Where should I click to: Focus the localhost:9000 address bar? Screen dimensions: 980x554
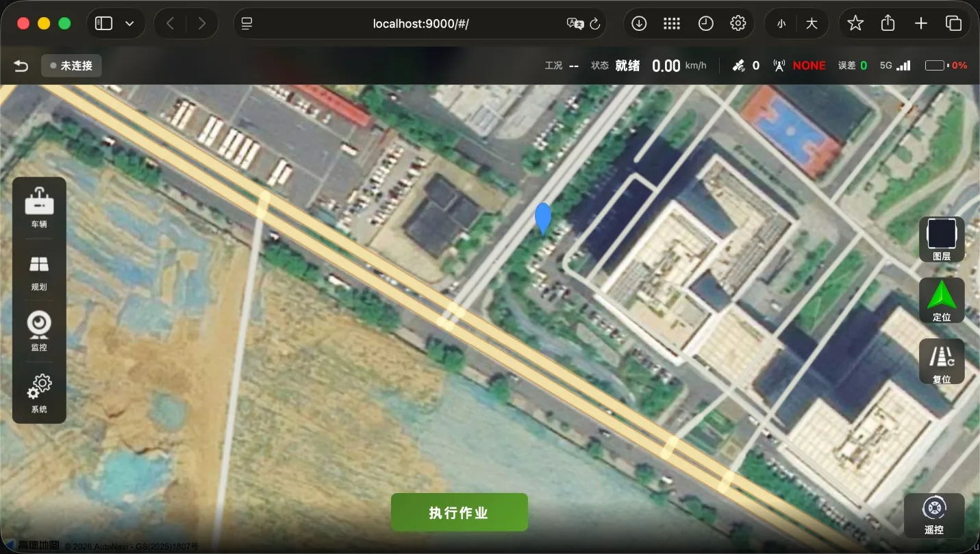click(421, 24)
